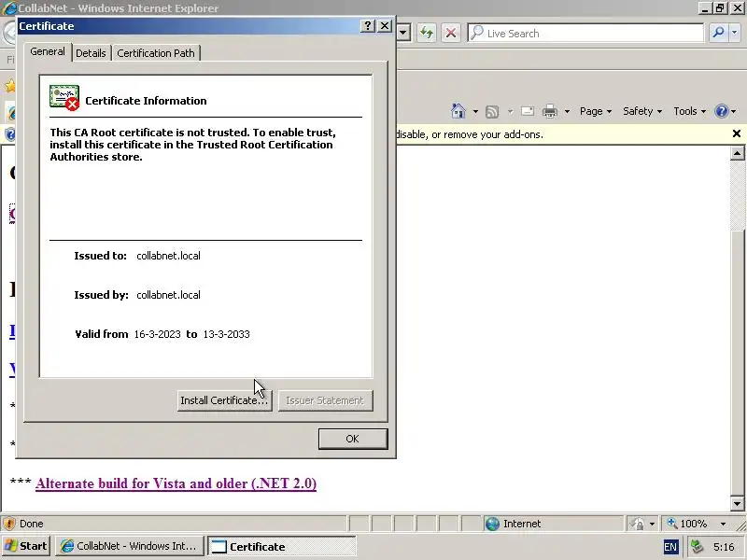Click the Home icon in command bar

[458, 111]
